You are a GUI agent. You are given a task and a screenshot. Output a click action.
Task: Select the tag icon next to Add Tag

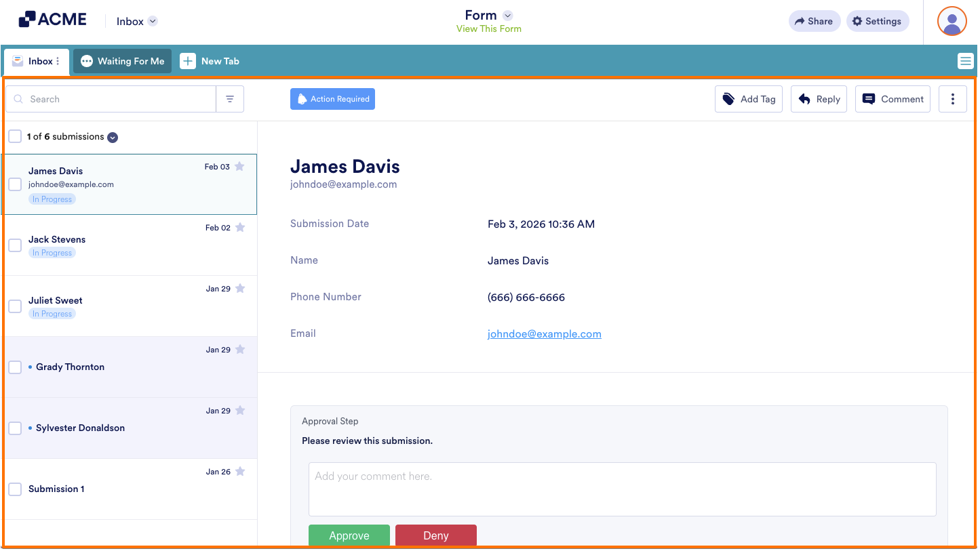click(x=728, y=98)
